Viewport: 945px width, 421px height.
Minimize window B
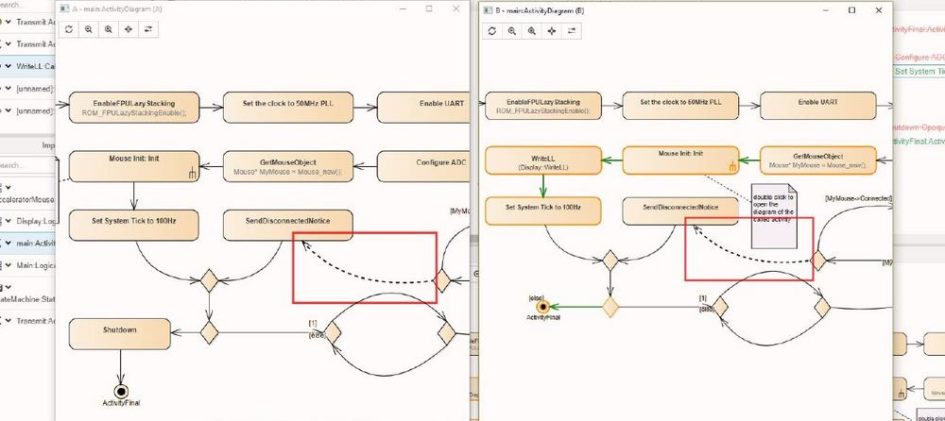pyautogui.click(x=824, y=10)
